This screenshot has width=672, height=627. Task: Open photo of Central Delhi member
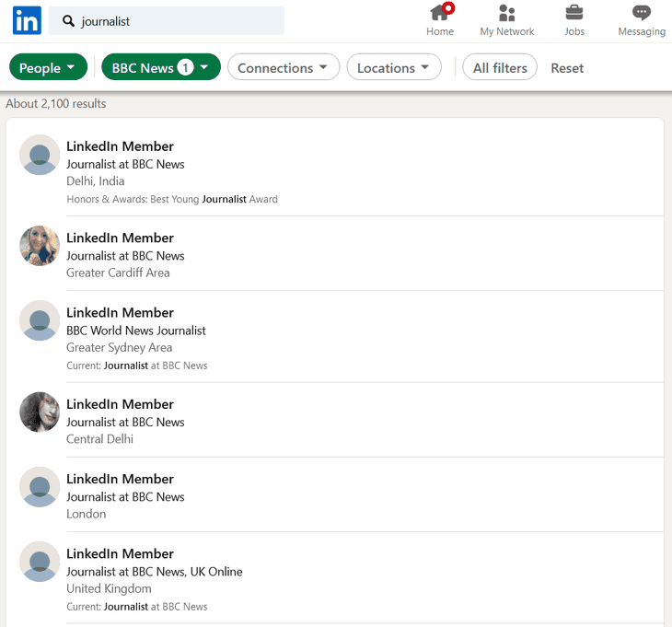click(x=40, y=412)
